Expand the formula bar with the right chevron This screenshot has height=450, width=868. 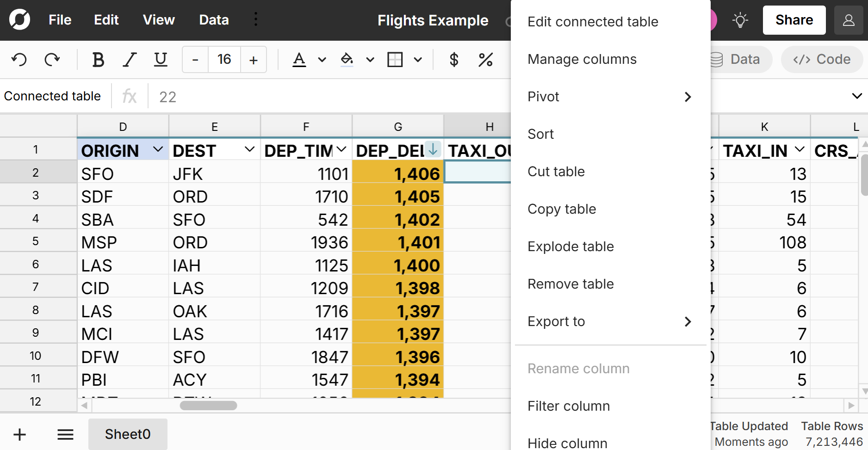point(858,96)
